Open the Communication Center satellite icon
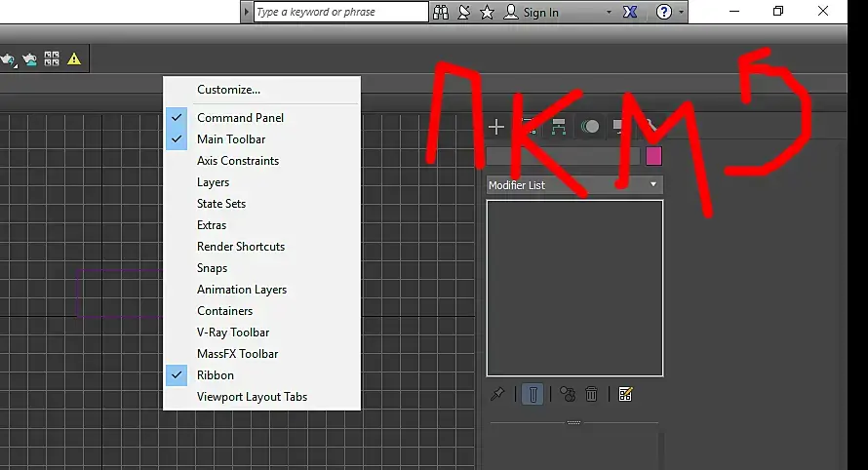This screenshot has height=470, width=868. click(464, 12)
